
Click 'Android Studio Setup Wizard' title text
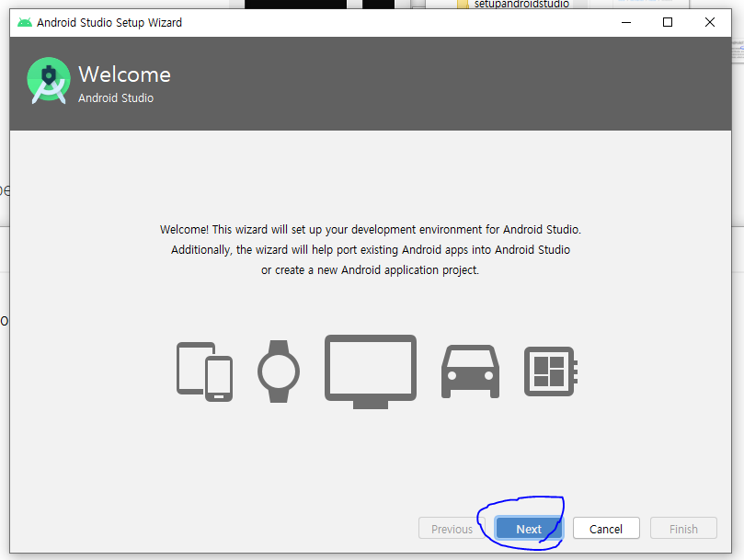[109, 23]
